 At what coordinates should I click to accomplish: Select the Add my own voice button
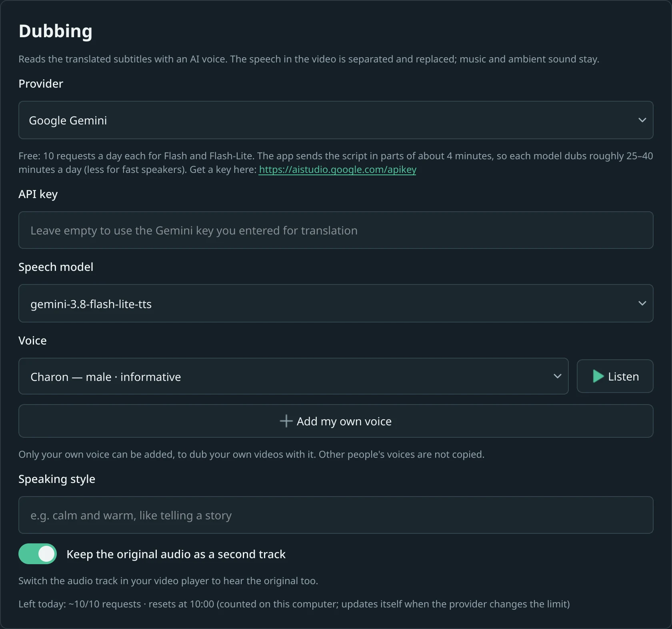(x=336, y=421)
